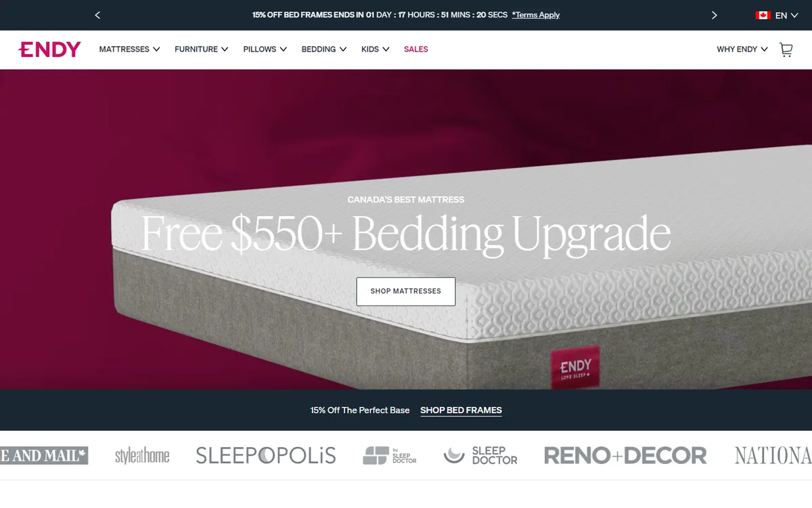Viewport: 812px width, 508px height.
Task: Select the Sleepopolis press logo
Action: pyautogui.click(x=266, y=455)
